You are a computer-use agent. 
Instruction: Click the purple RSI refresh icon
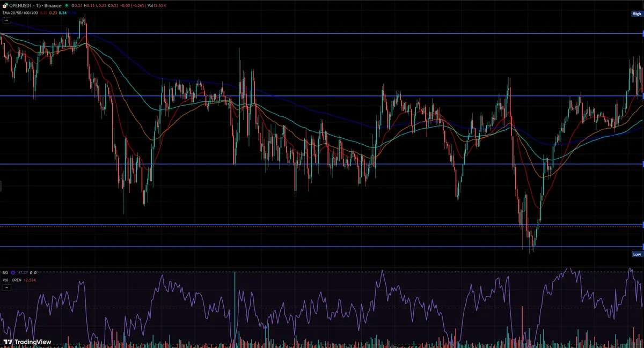tap(13, 272)
